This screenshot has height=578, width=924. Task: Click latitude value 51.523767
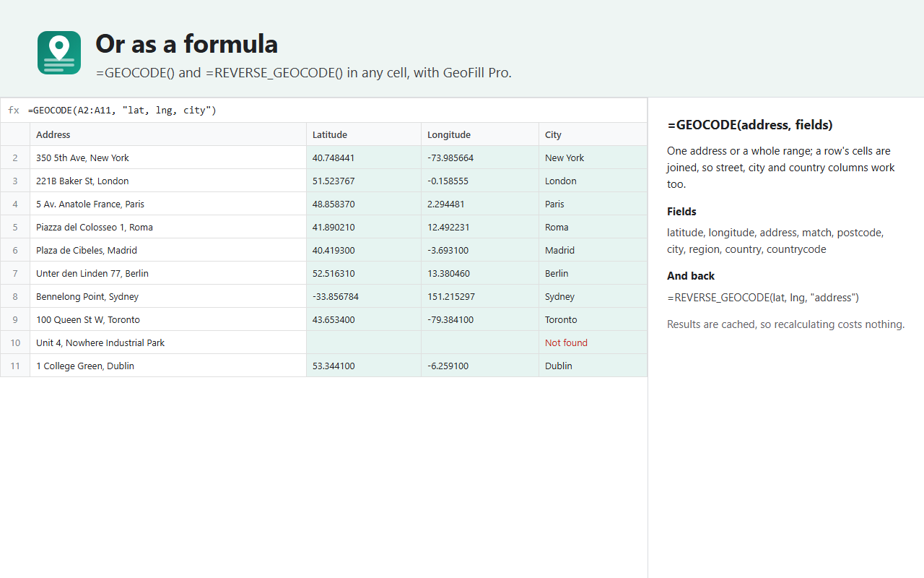point(364,181)
